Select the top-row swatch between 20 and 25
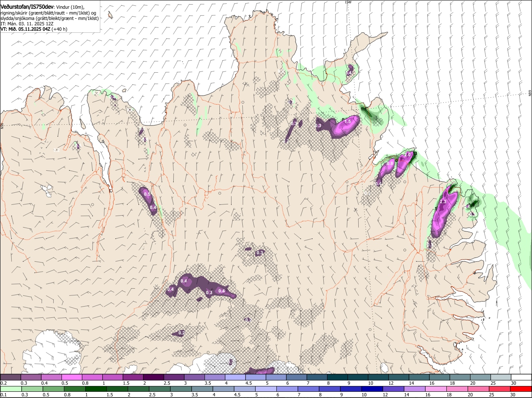The height and width of the screenshot is (398, 532). click(x=480, y=377)
